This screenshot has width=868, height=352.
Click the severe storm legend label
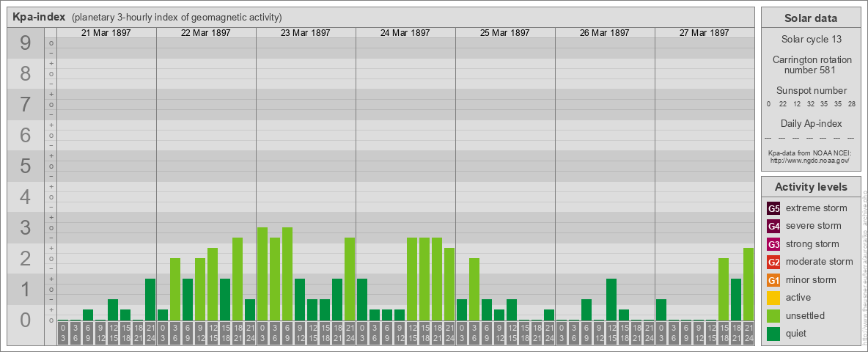(x=814, y=226)
